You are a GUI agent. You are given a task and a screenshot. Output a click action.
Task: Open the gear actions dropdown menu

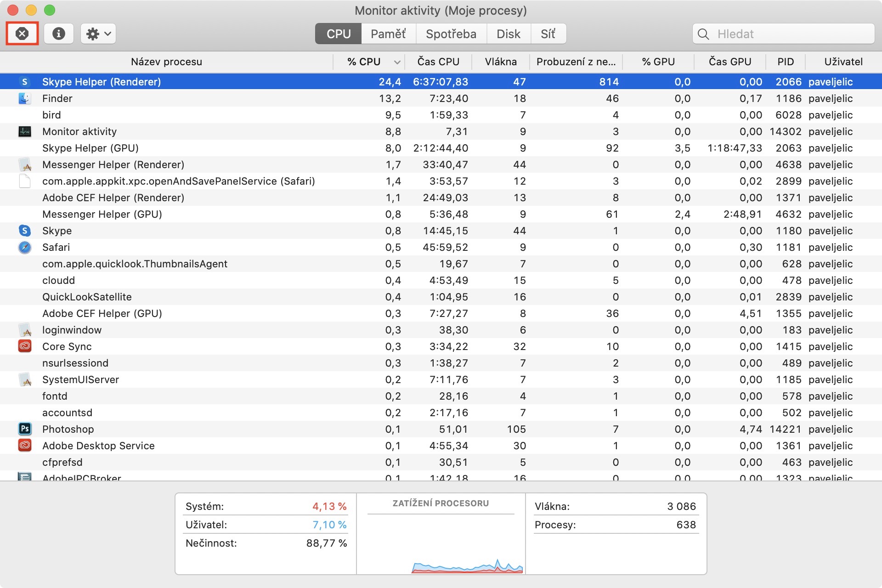pyautogui.click(x=98, y=34)
